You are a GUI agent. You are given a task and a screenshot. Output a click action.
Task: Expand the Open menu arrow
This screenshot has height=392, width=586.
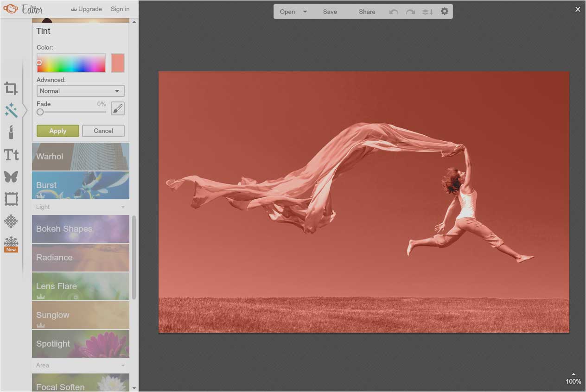coord(305,12)
